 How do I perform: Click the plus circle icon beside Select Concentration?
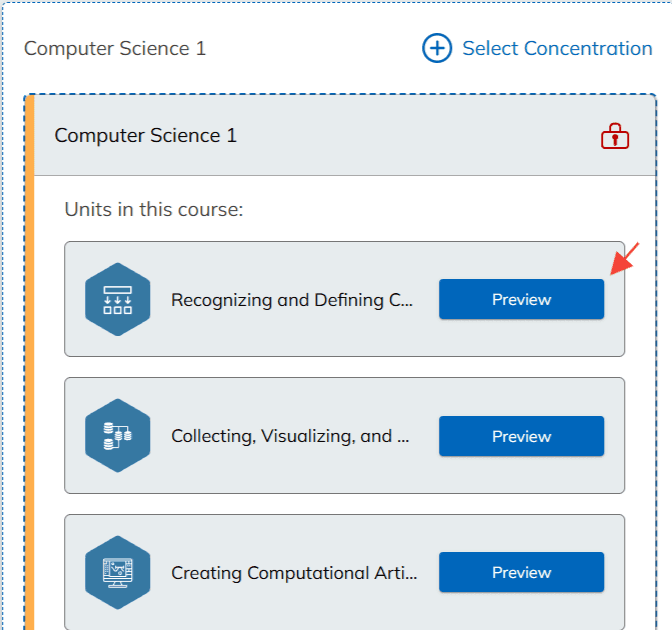point(437,48)
